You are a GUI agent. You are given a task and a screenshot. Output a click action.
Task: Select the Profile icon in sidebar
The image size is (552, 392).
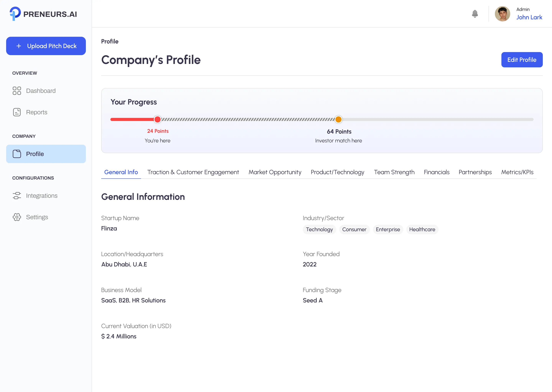(16, 154)
